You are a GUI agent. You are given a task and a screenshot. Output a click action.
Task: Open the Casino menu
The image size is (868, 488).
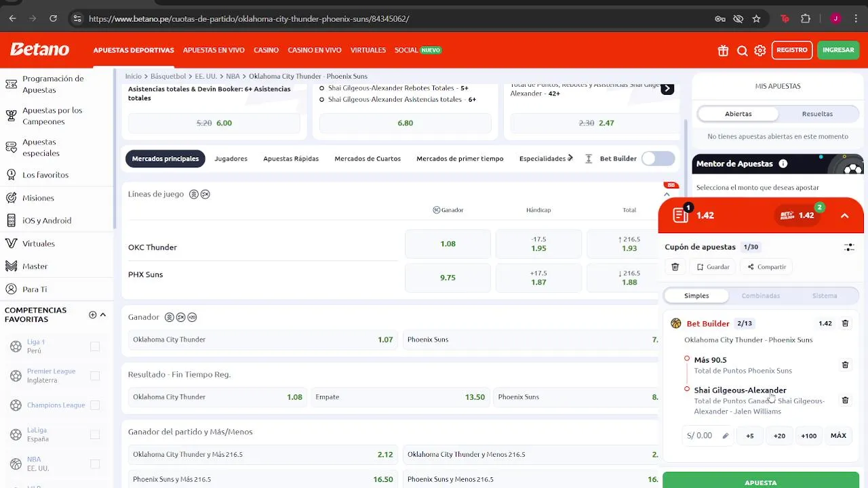[x=267, y=50]
